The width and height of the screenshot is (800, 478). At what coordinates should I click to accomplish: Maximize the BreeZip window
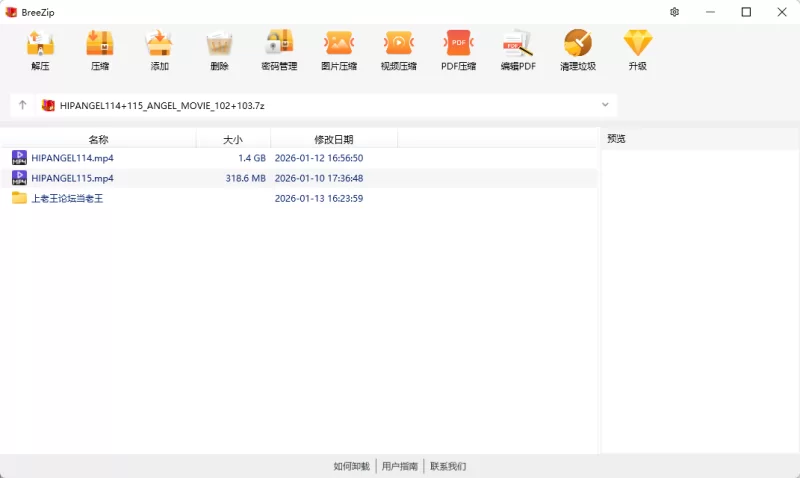(x=746, y=12)
